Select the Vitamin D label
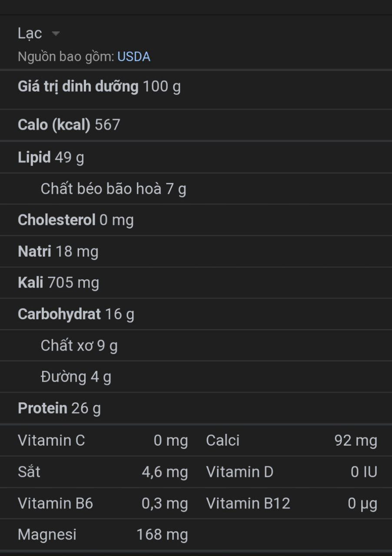 click(x=239, y=472)
